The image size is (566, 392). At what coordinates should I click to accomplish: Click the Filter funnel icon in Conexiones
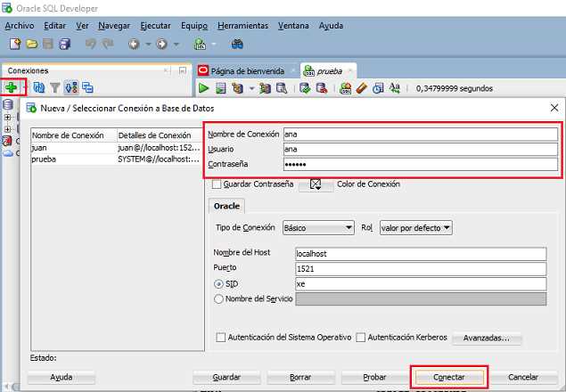[55, 87]
